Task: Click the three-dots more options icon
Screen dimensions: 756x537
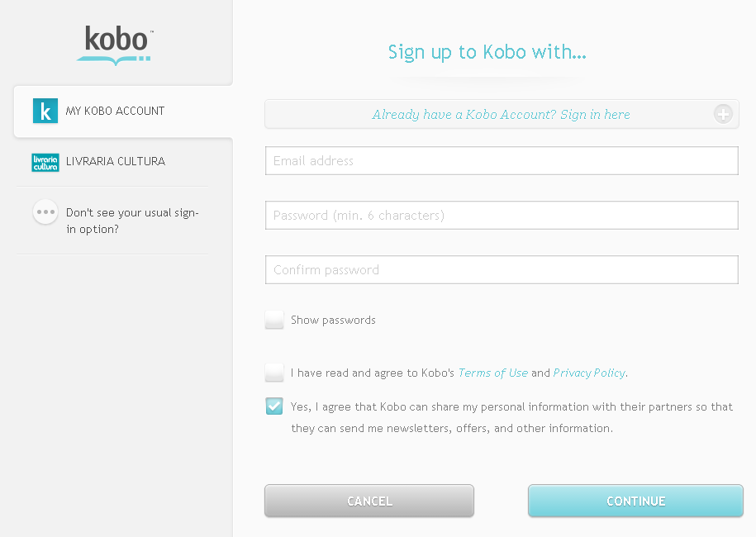Action: point(45,212)
